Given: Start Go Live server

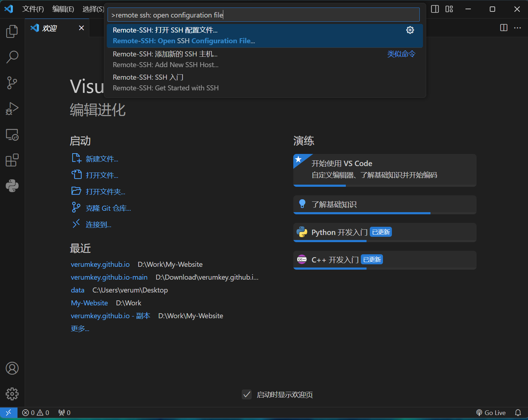Looking at the screenshot, I should (491, 412).
